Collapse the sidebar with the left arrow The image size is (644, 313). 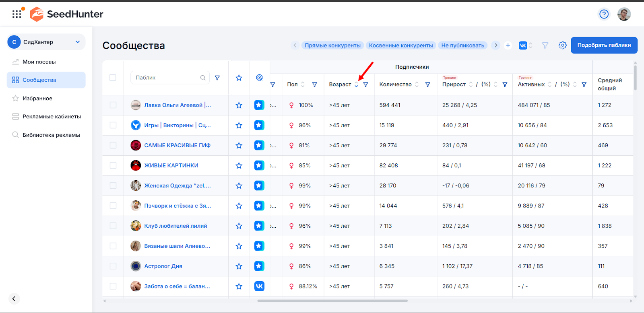pyautogui.click(x=14, y=299)
